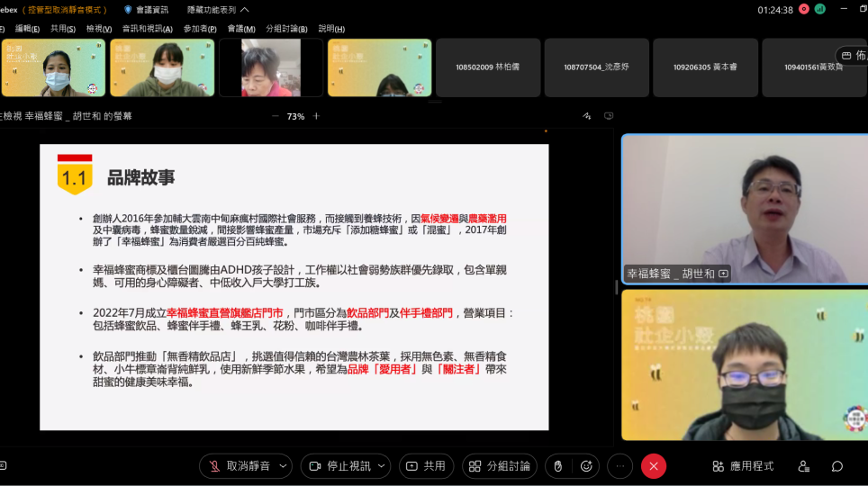Toggle mute with 取消靜音 button
This screenshot has height=486, width=868.
(x=239, y=466)
